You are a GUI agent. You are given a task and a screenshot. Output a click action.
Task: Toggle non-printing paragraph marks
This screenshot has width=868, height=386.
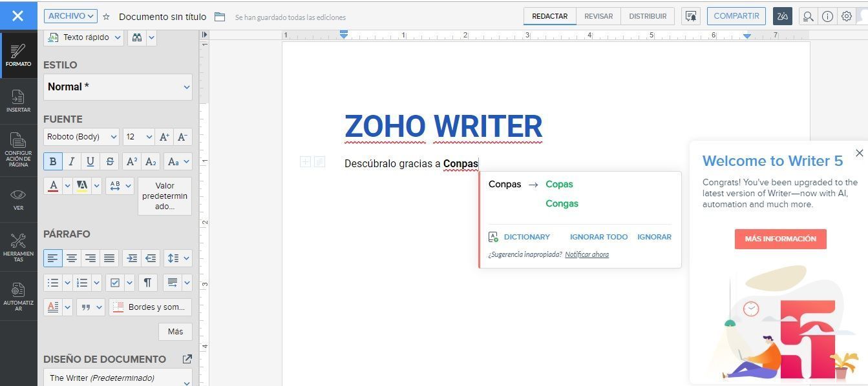click(148, 283)
